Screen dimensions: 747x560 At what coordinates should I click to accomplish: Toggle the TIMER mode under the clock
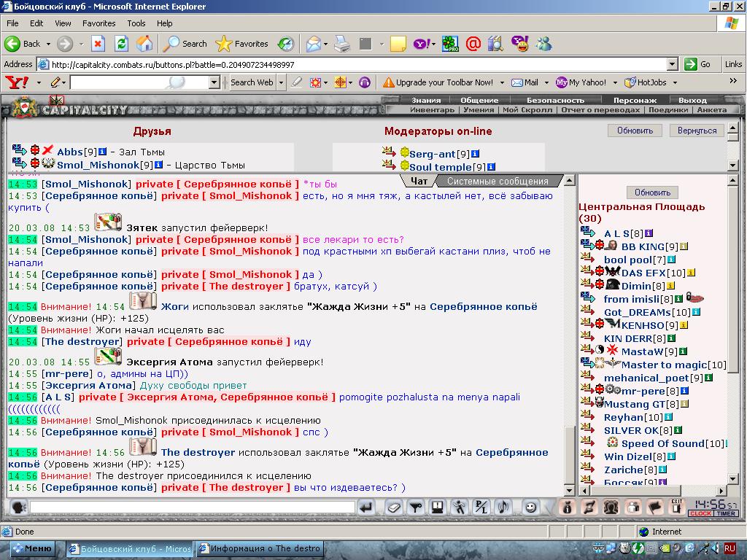(x=726, y=513)
